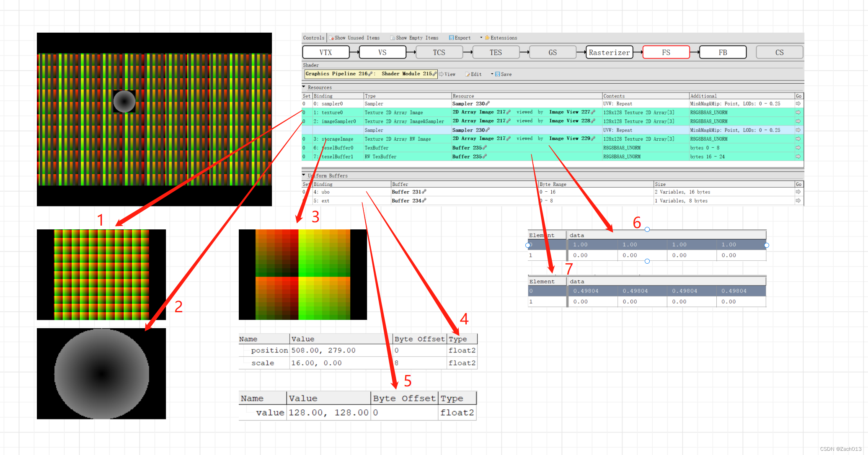Select the Rasterizer pipeline stage
868x455 pixels.
point(609,52)
